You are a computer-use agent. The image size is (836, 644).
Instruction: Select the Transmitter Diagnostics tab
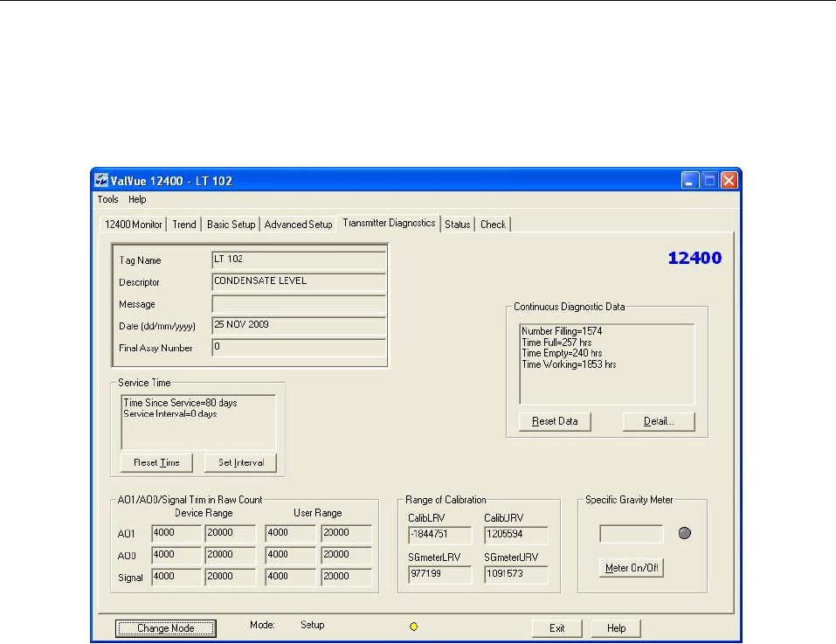389,223
